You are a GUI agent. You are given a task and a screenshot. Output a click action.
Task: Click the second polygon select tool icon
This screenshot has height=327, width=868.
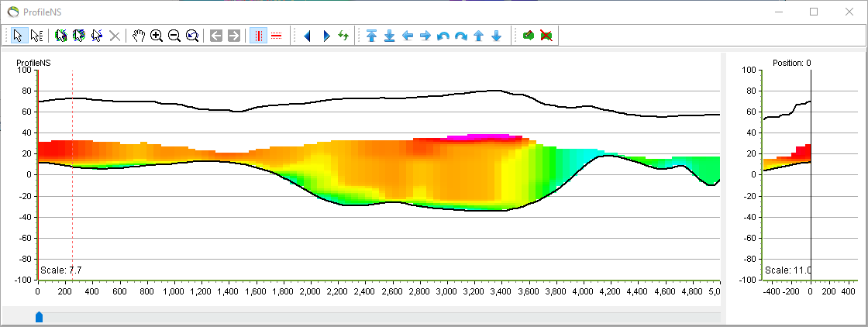pos(79,36)
